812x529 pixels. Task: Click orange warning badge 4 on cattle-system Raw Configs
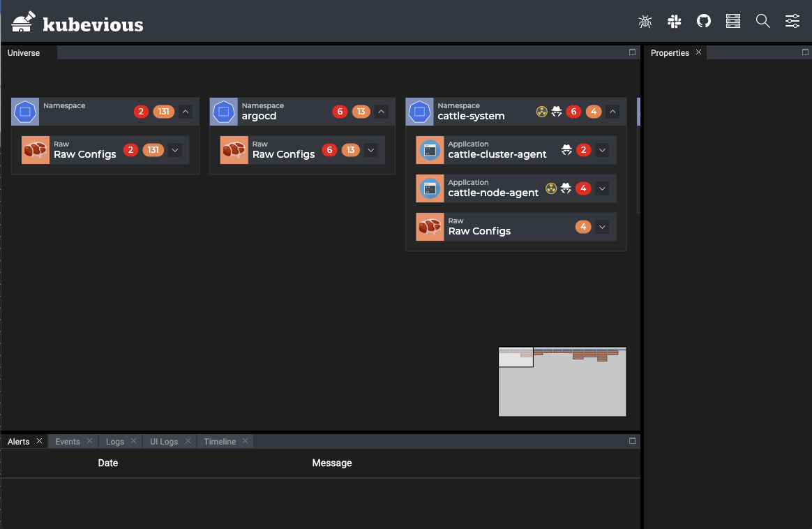click(583, 227)
